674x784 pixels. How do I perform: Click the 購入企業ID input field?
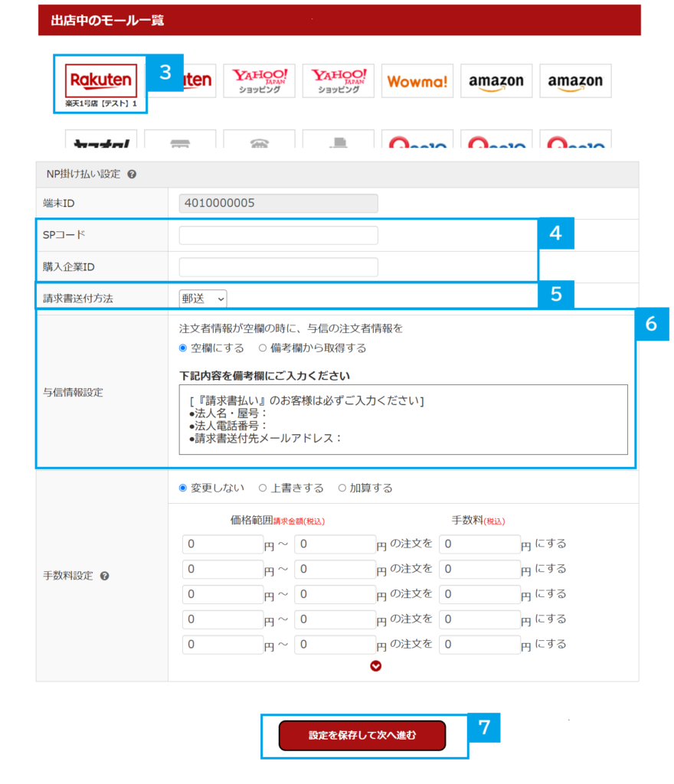pyautogui.click(x=279, y=267)
